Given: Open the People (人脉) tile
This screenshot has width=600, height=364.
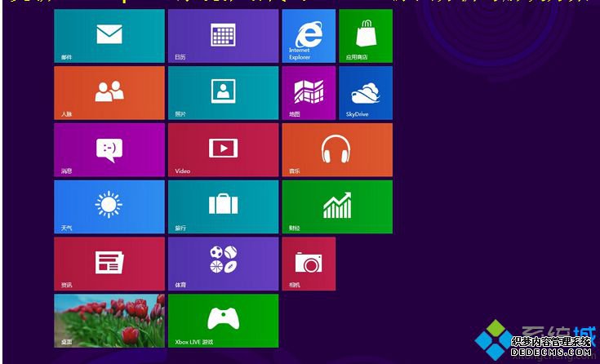Looking at the screenshot, I should coord(109,93).
